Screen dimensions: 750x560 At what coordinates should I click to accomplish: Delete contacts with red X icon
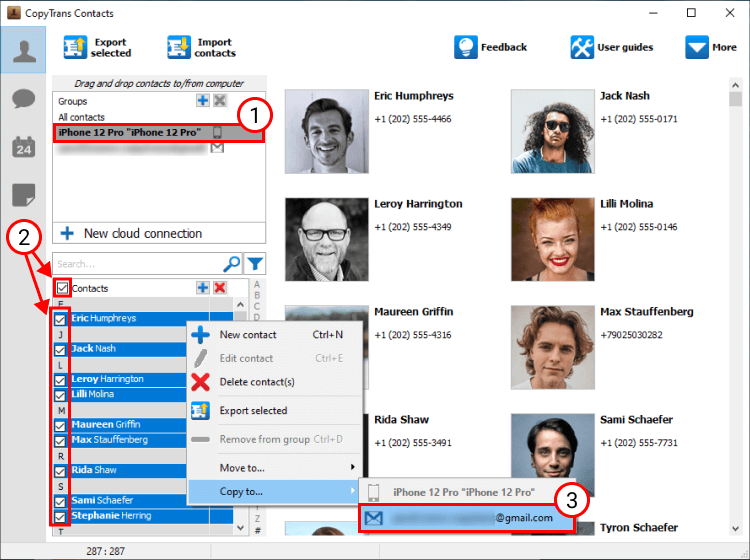point(220,287)
